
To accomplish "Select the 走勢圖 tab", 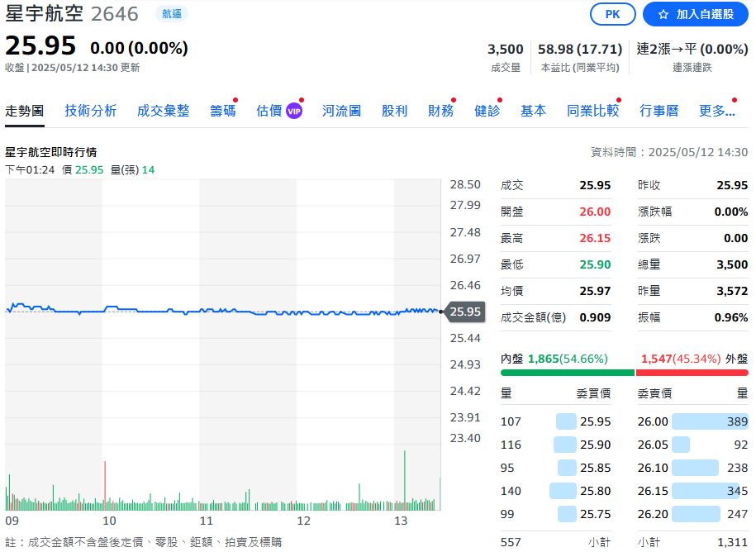I will point(25,111).
